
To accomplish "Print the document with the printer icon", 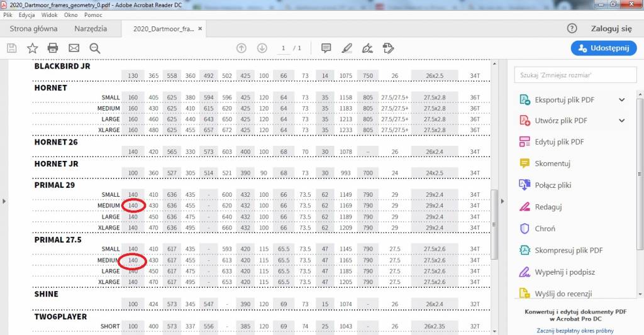I will [53, 48].
